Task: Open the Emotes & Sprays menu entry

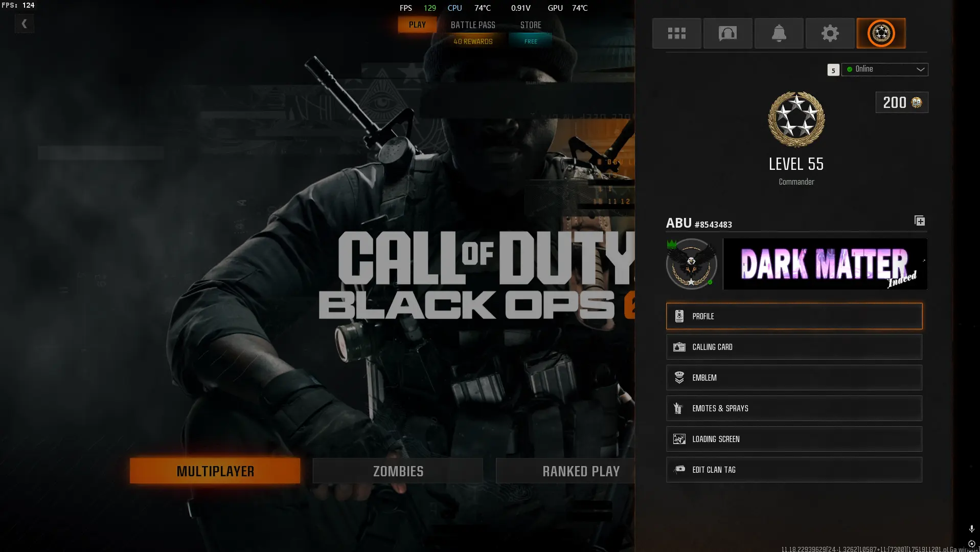Action: 794,408
